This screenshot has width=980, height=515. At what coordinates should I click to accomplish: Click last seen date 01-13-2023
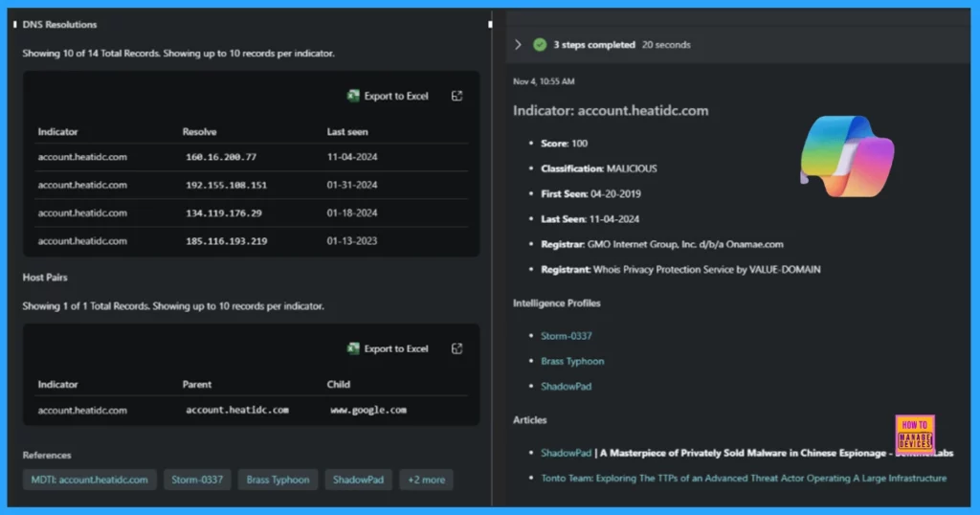(x=352, y=240)
